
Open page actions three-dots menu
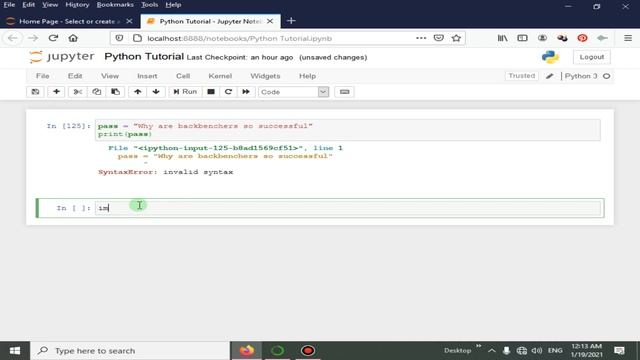[421, 38]
